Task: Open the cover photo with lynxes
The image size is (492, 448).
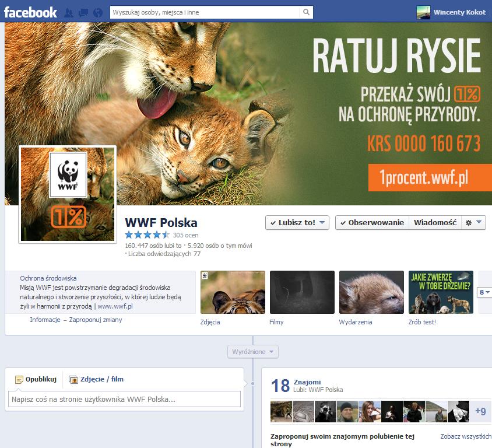Action: 248,113
